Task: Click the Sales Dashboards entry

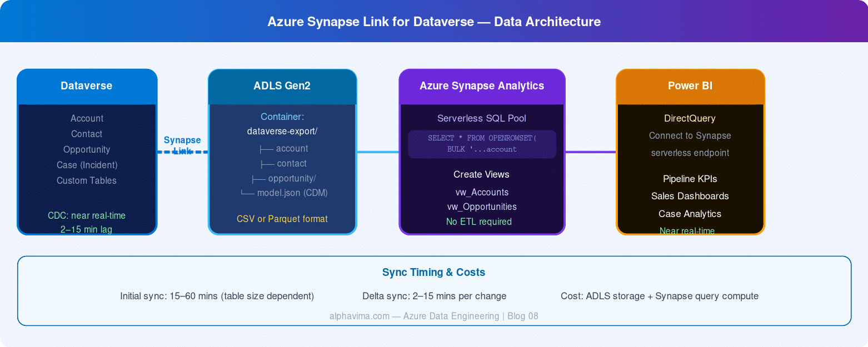Action: click(690, 196)
